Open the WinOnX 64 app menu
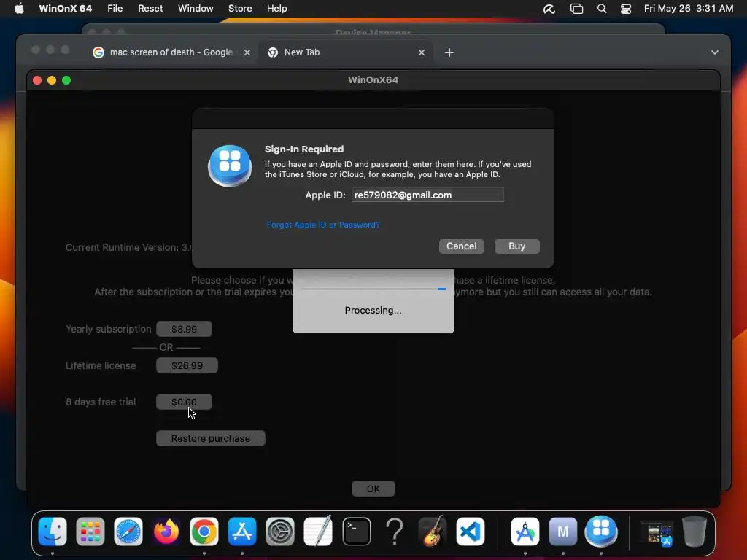 [x=65, y=9]
